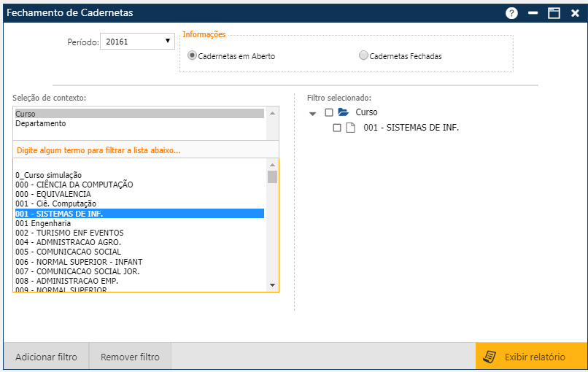The height and width of the screenshot is (372, 588).
Task: Tick the 001 - SISTEMAS DE INF. filter checkbox
Action: point(336,128)
